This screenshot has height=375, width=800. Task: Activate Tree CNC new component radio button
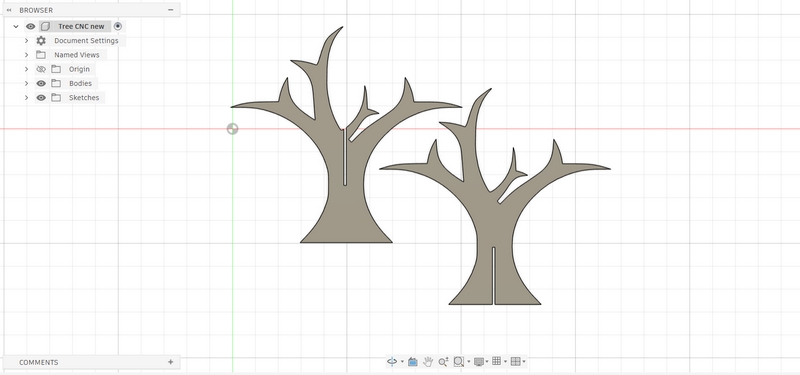[x=118, y=26]
